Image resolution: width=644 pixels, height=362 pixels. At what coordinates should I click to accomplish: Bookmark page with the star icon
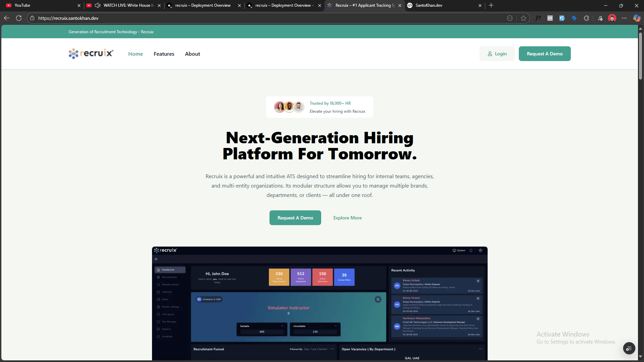tap(523, 18)
